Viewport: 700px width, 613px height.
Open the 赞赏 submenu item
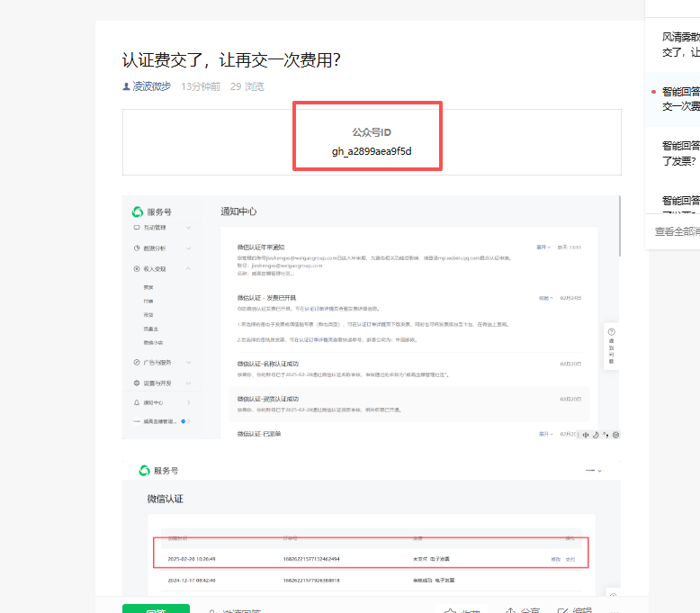tap(148, 287)
